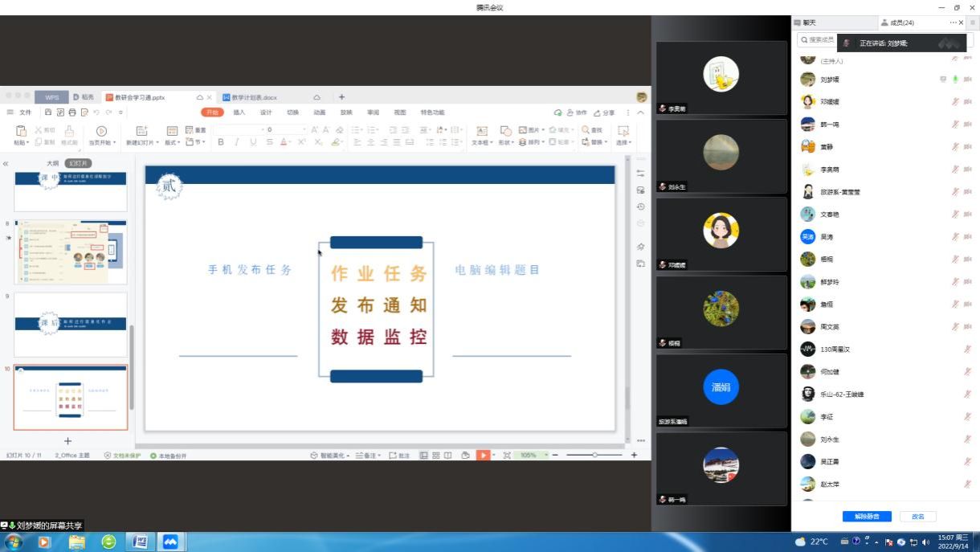Open the file explorer taskbar icon

(x=77, y=542)
